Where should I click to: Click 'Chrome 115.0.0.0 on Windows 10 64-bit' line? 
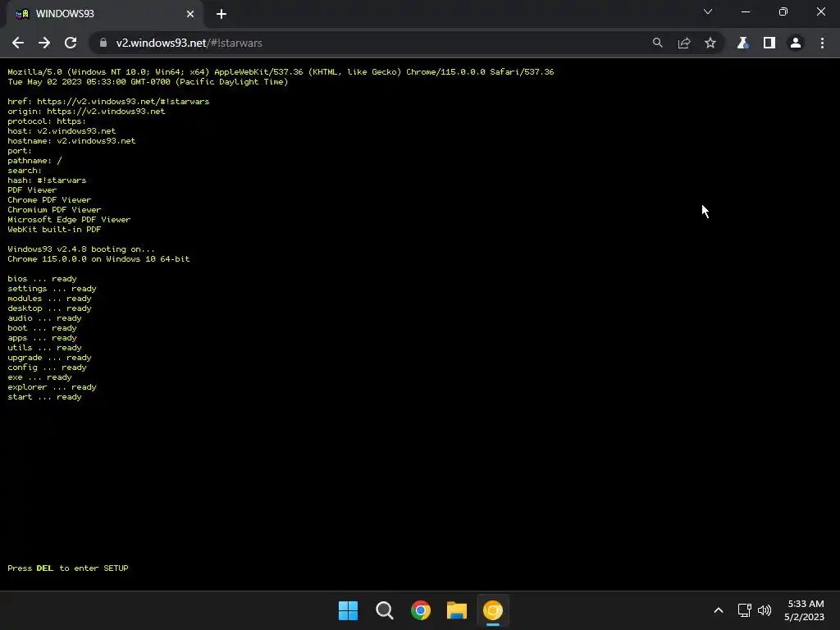pos(98,259)
